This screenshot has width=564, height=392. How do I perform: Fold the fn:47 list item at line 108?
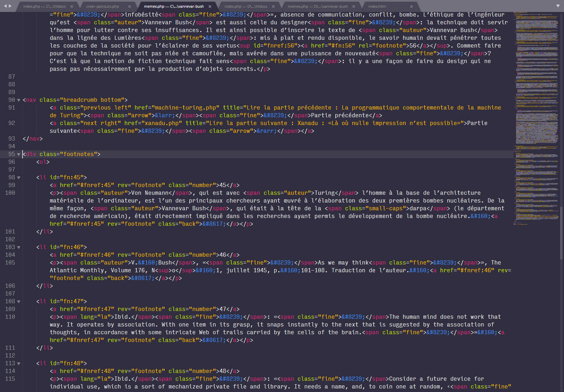pos(19,301)
